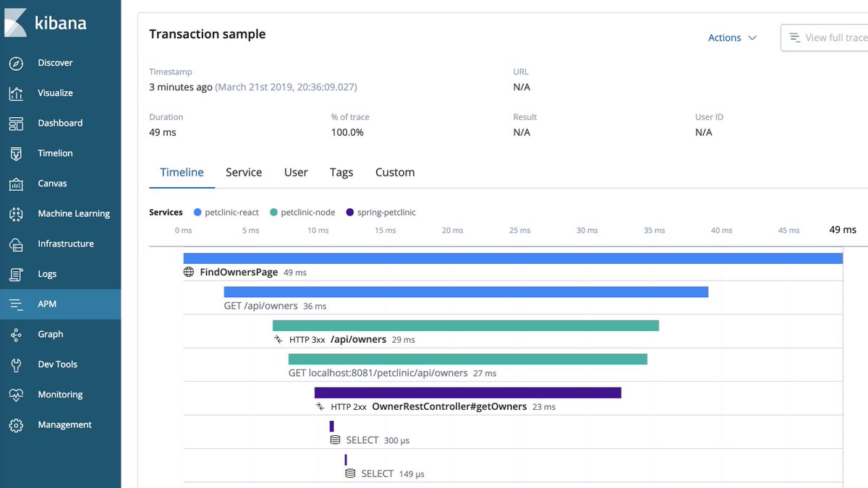
Task: Open the Logs viewer icon
Action: 16,274
